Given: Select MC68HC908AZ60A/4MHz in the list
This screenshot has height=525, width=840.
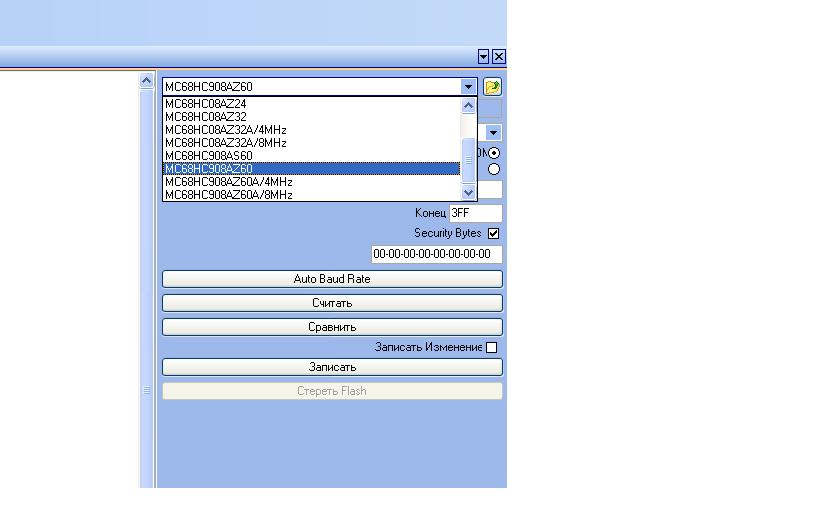Looking at the screenshot, I should 311,182.
